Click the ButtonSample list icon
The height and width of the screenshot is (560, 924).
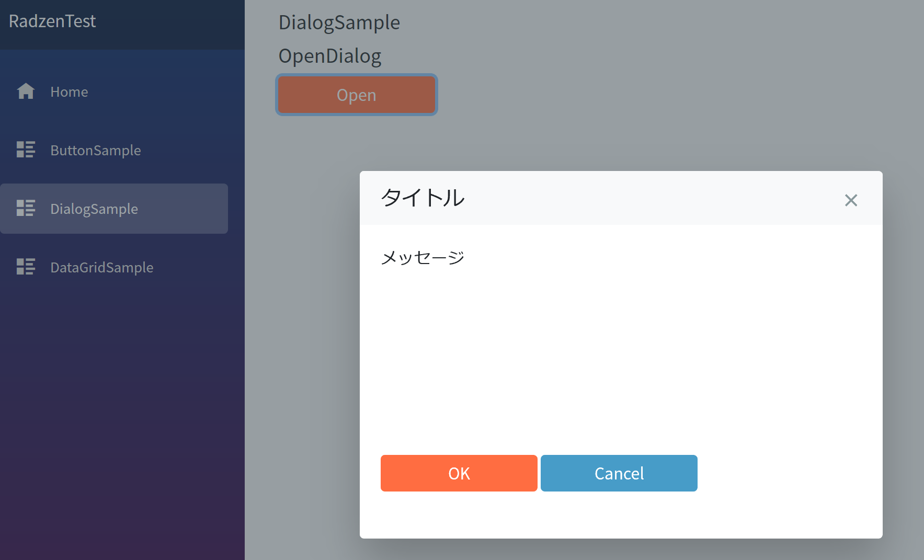pos(26,150)
